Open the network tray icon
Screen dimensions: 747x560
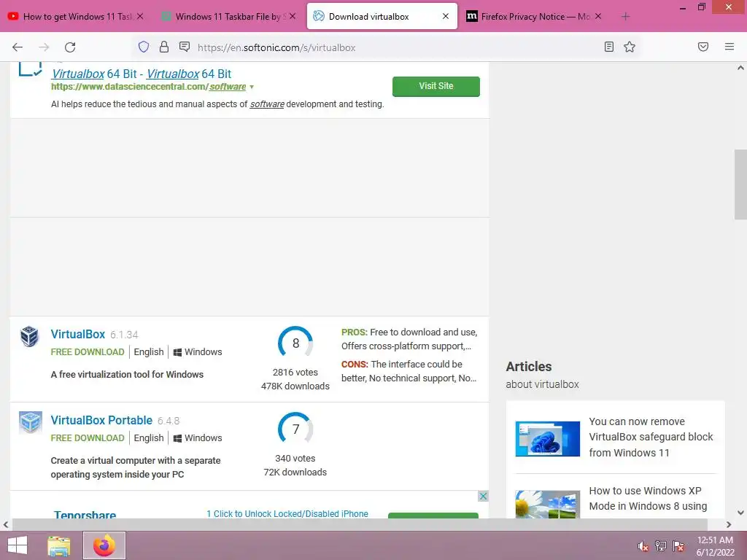[661, 546]
